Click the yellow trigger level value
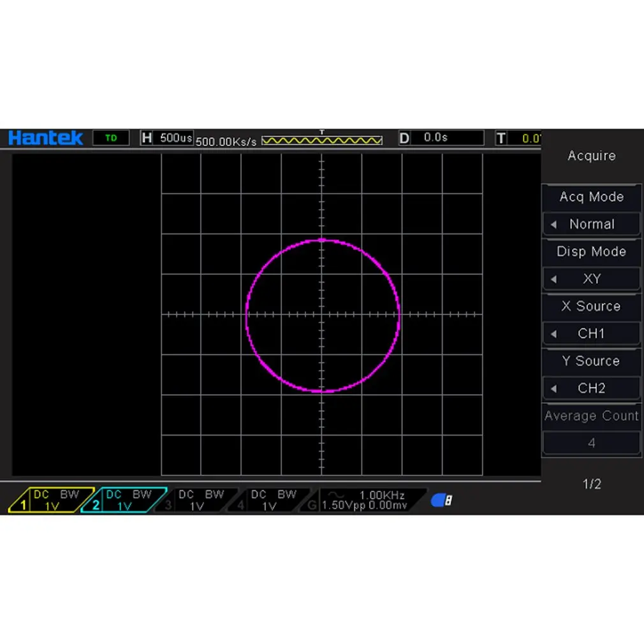The image size is (644, 644). [531, 138]
